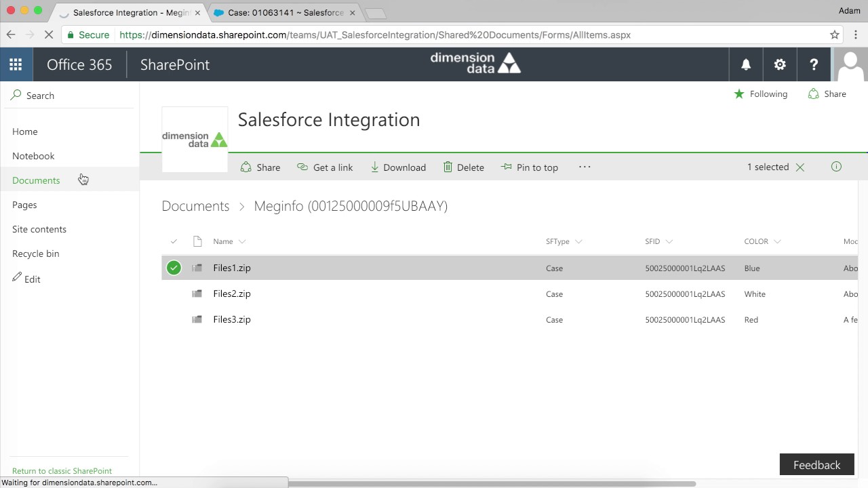The width and height of the screenshot is (868, 488).
Task: Open the Files1.zip file name
Action: coord(232,268)
